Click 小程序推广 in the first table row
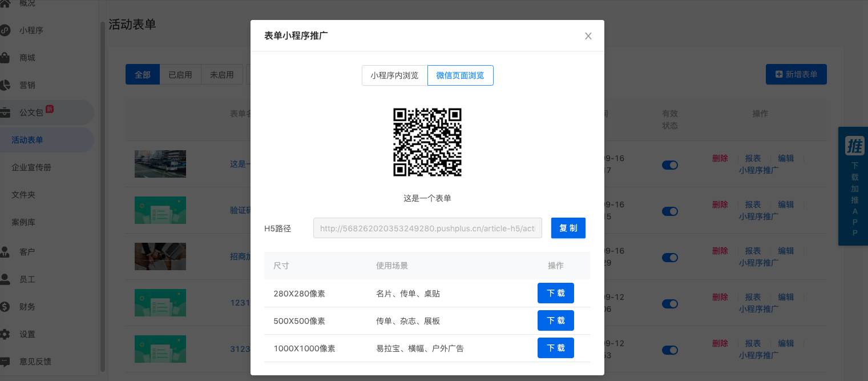 tap(759, 170)
